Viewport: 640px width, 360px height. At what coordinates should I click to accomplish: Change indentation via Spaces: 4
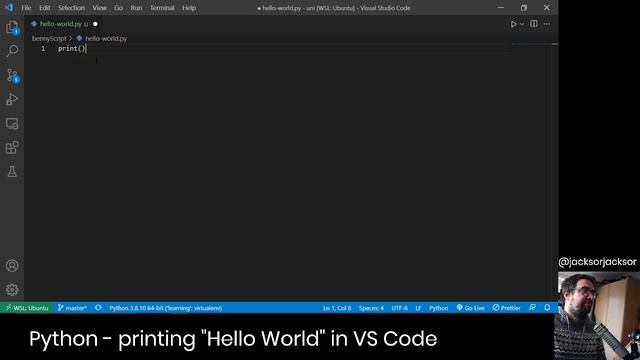coord(371,308)
